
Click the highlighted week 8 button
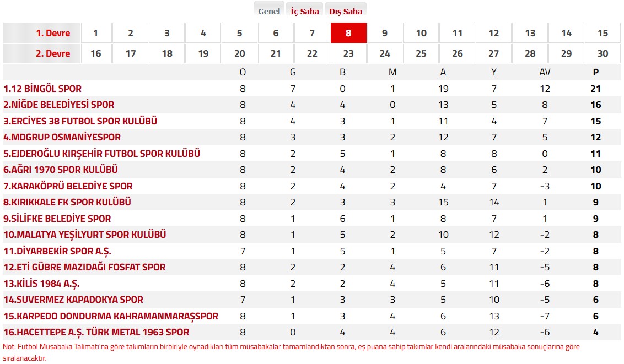348,33
